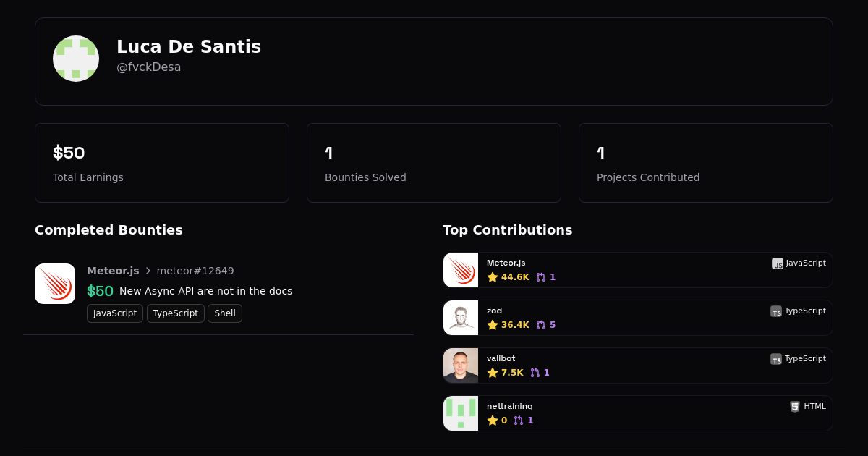The width and height of the screenshot is (868, 456).
Task: Select the Shell tag on the bounty
Action: pyautogui.click(x=225, y=313)
